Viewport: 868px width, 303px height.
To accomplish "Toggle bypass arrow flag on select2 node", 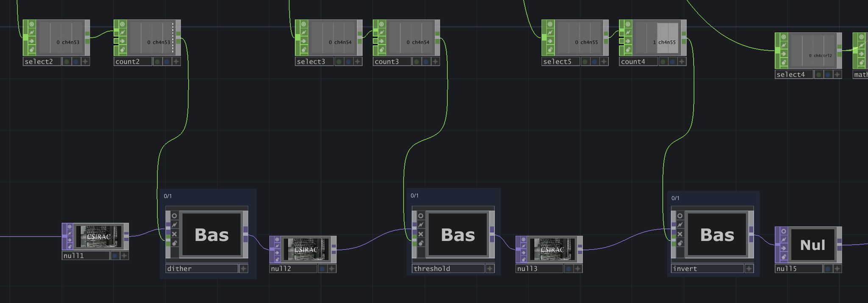I will point(32,41).
